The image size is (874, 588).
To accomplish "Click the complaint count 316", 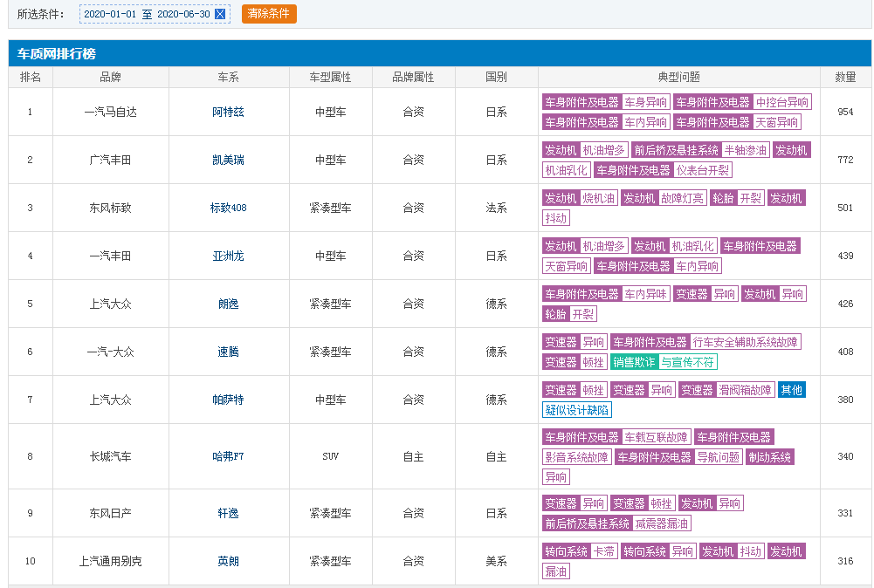I will coord(845,561).
